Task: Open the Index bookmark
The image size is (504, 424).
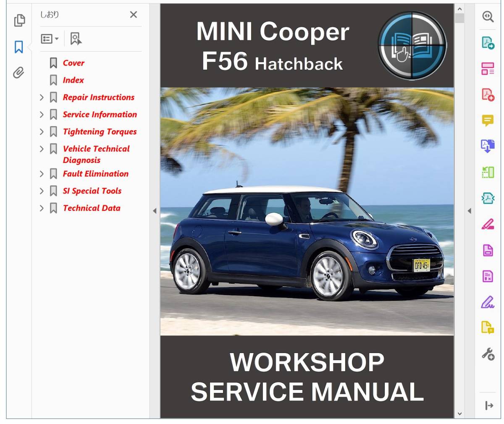Action: click(73, 80)
